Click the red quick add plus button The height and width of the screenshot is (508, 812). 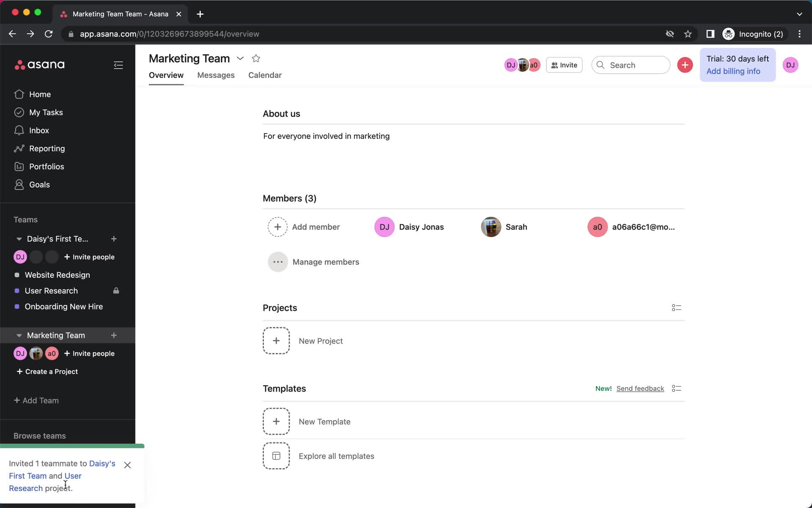click(x=685, y=65)
